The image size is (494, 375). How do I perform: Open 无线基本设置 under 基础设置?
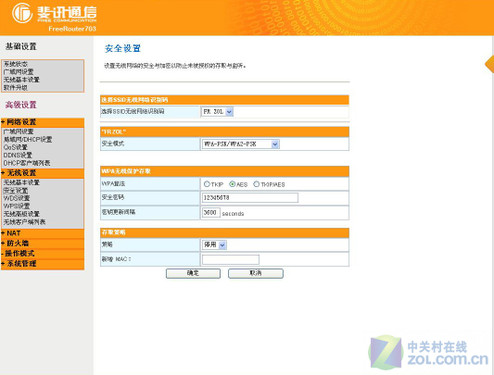[x=21, y=80]
